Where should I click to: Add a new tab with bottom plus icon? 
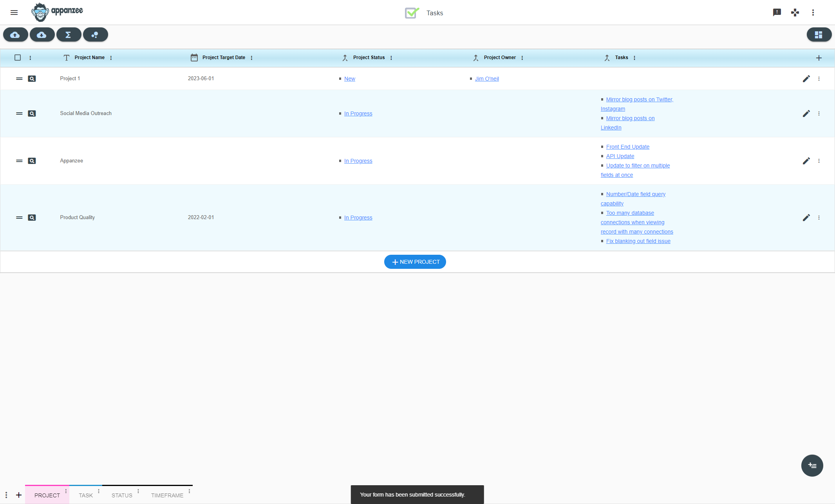point(19,495)
